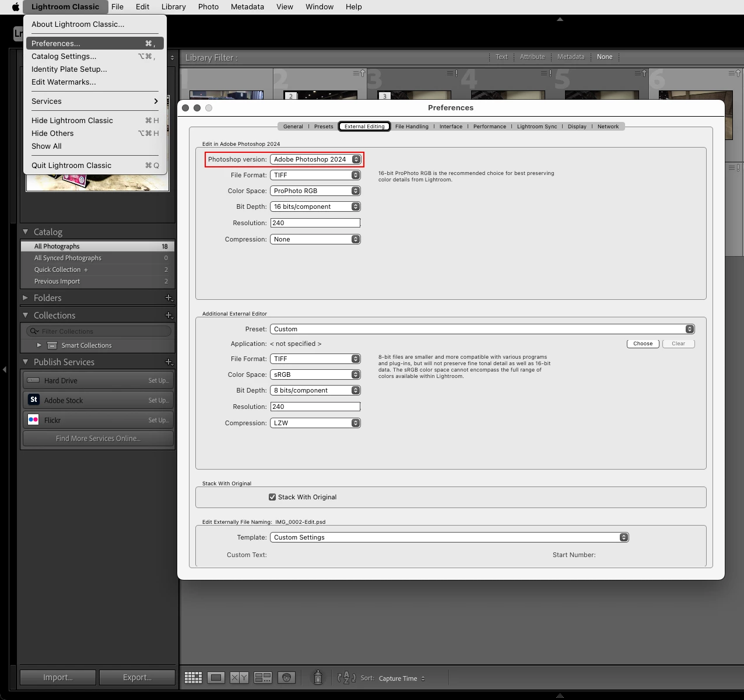
Task: Hide left panel via edge arrow
Action: pos(5,369)
